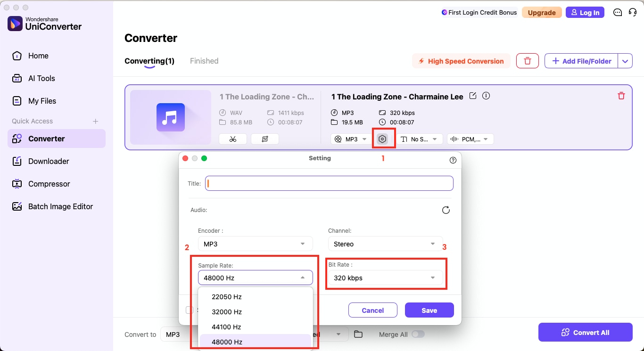
Task: Reset audio settings with the refresh icon
Action: tap(446, 210)
